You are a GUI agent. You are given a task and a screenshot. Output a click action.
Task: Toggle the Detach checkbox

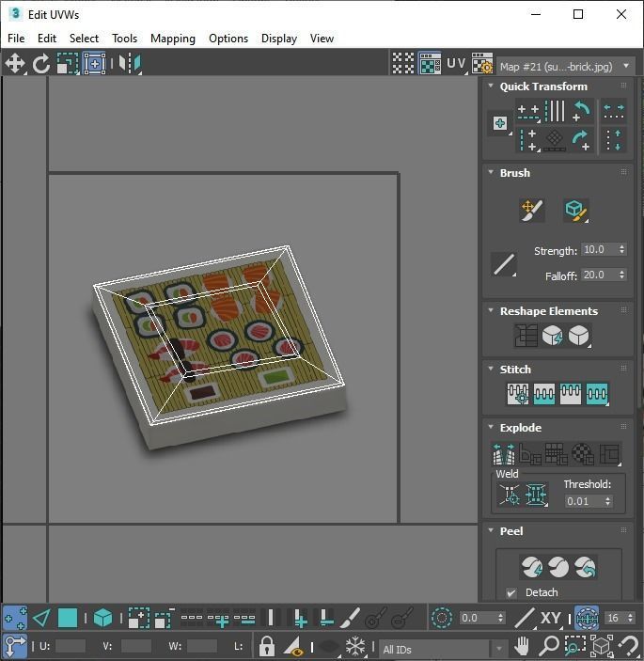pyautogui.click(x=511, y=592)
